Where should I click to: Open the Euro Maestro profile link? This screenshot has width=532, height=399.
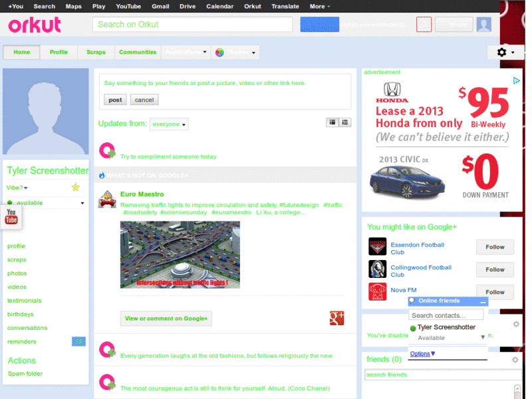coord(142,194)
